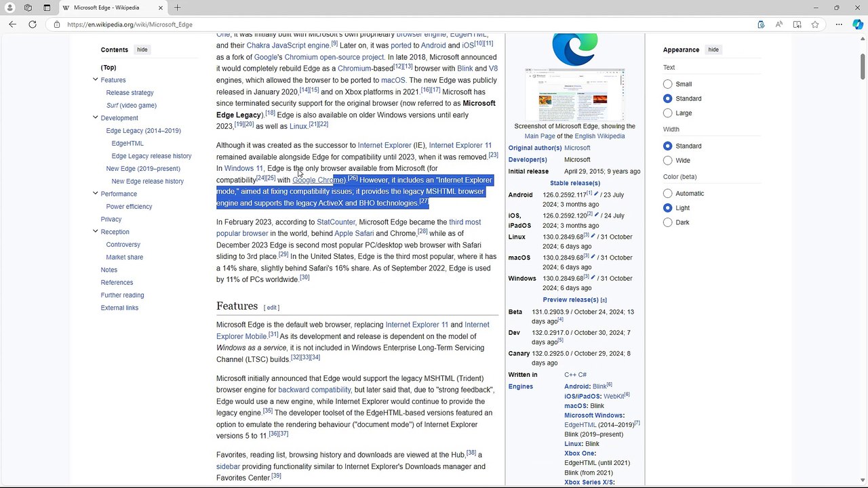Click the [±] link next to Preview release(s)
The image size is (868, 488).
[x=604, y=300]
